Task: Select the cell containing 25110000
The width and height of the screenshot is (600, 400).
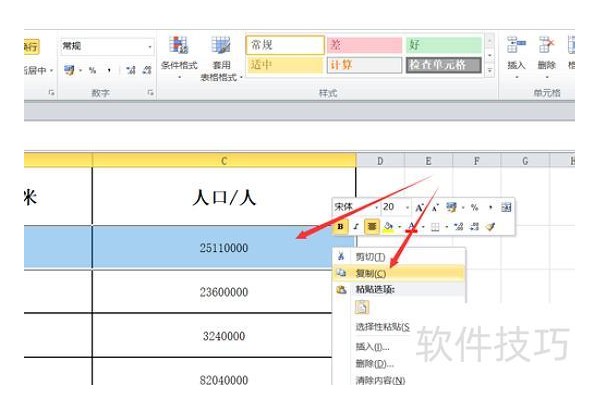Action: click(224, 248)
